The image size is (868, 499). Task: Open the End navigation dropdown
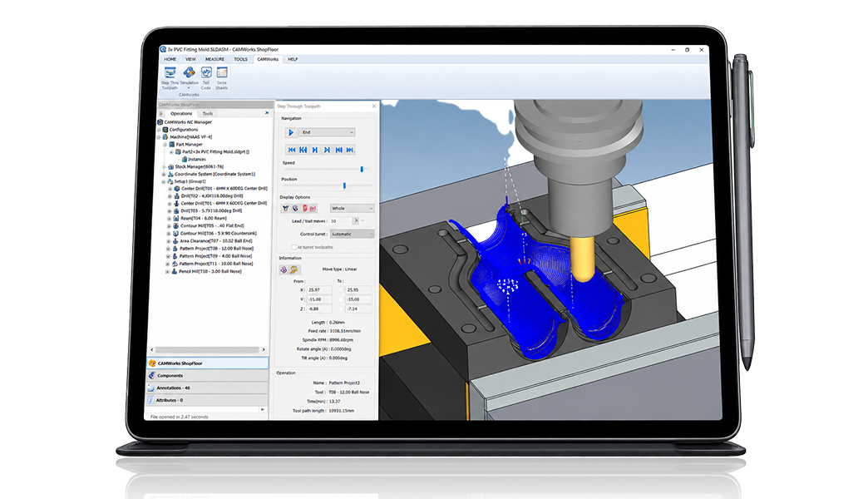tap(327, 132)
